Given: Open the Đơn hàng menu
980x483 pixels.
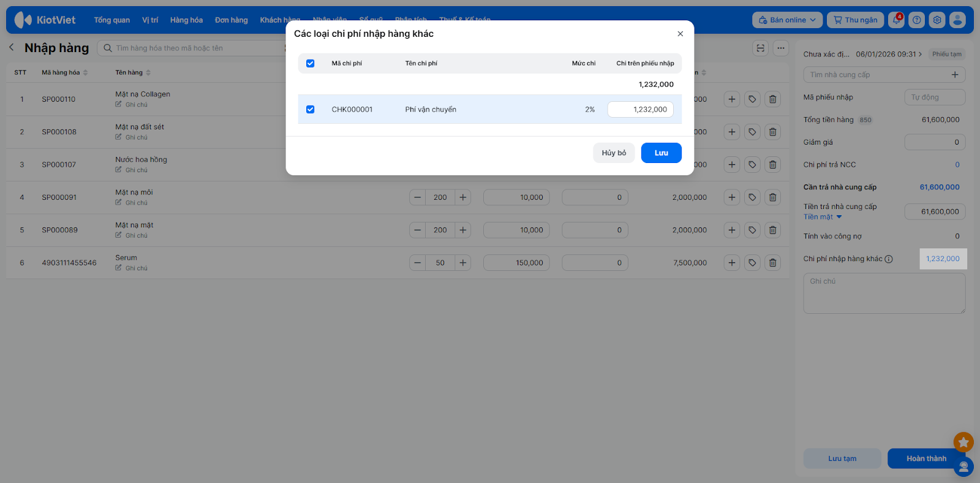Looking at the screenshot, I should point(232,20).
